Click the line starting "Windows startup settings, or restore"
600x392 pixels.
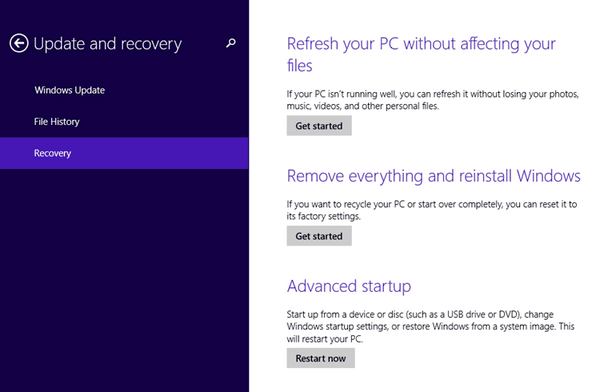[x=430, y=327]
